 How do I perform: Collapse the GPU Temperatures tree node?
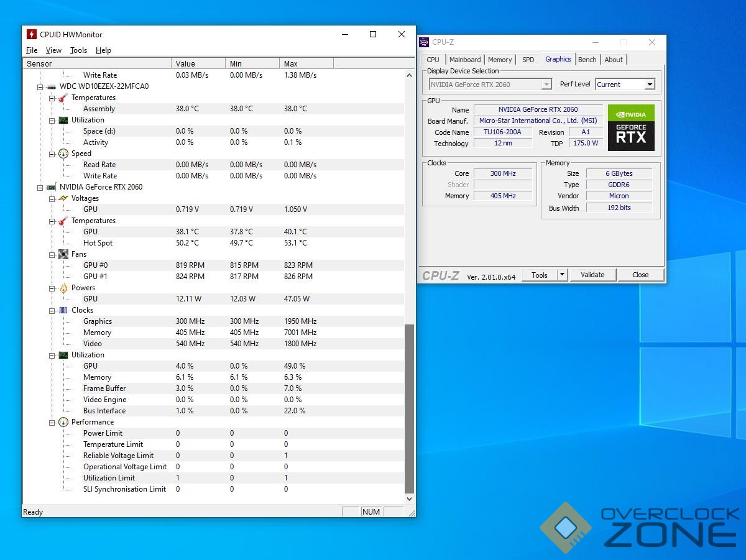(53, 221)
